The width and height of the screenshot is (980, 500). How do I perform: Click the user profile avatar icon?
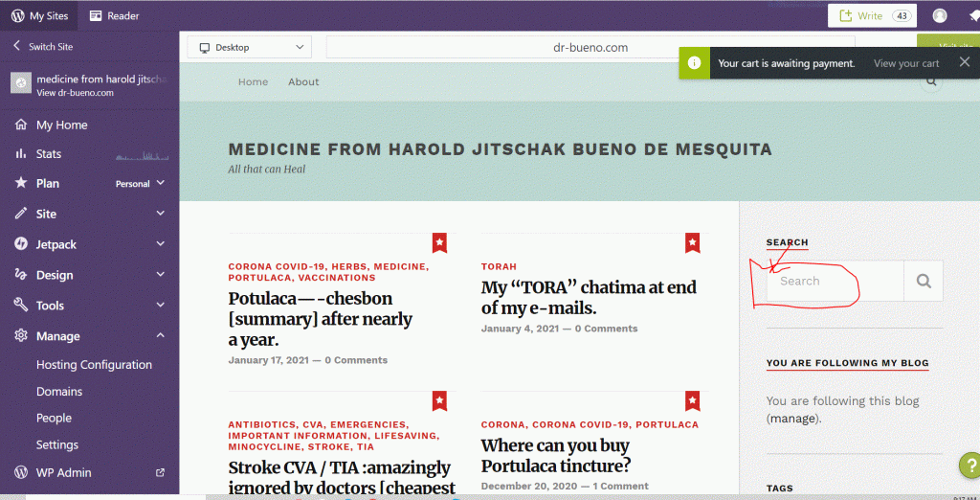point(940,15)
